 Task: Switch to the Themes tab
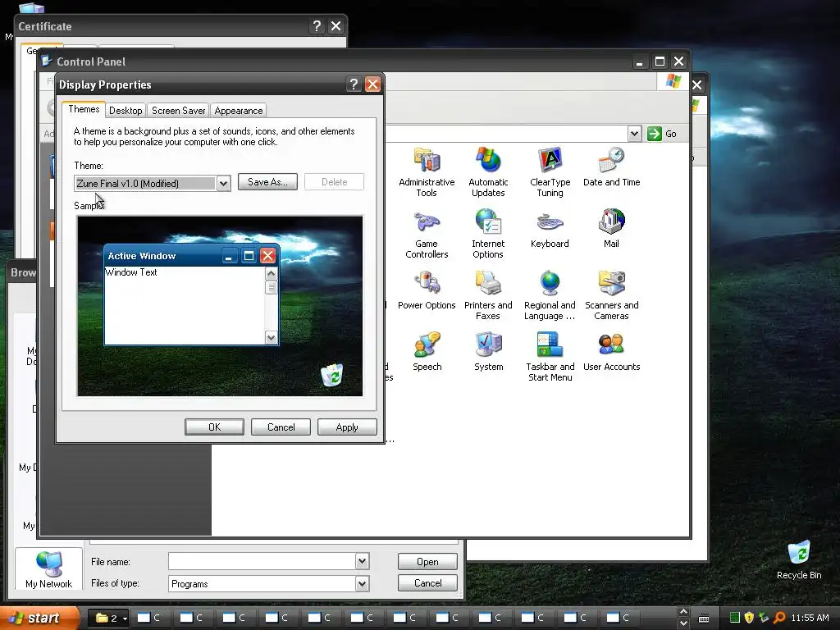coord(84,109)
